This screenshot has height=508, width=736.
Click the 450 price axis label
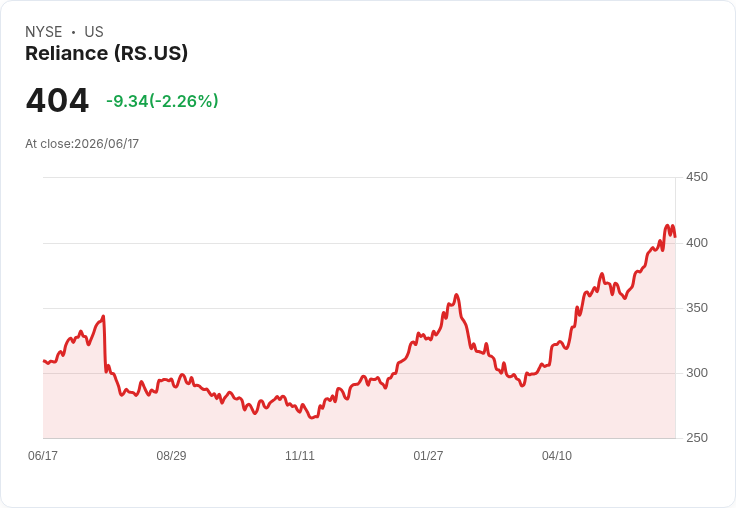tap(697, 177)
